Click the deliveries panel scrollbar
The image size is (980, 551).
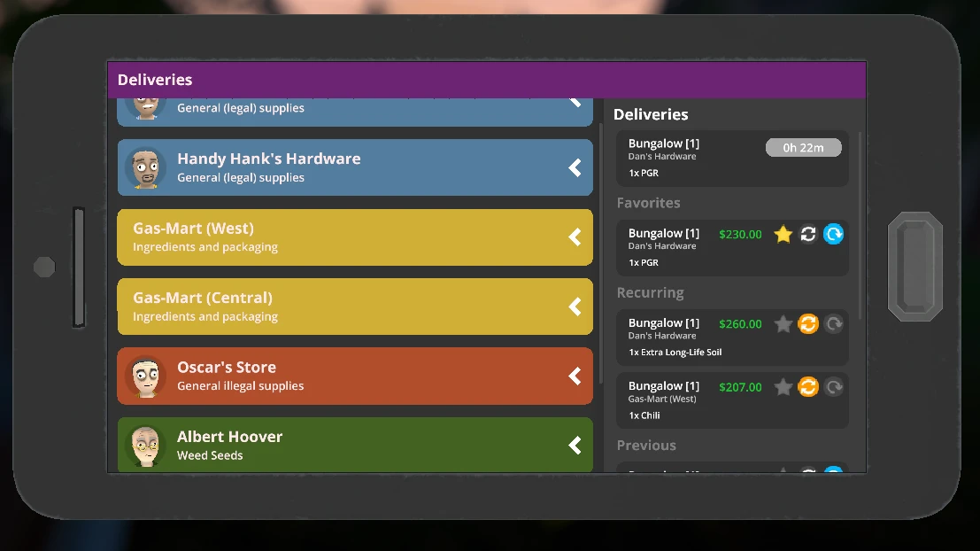860,225
